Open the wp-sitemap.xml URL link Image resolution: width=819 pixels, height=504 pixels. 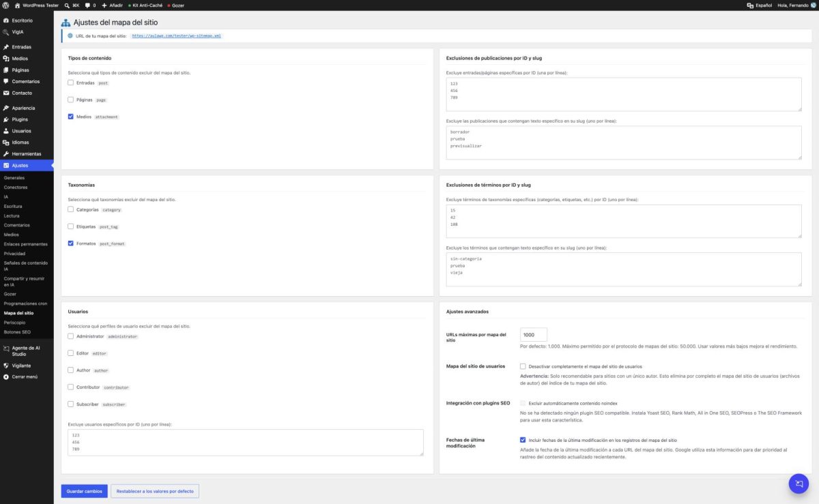point(177,35)
